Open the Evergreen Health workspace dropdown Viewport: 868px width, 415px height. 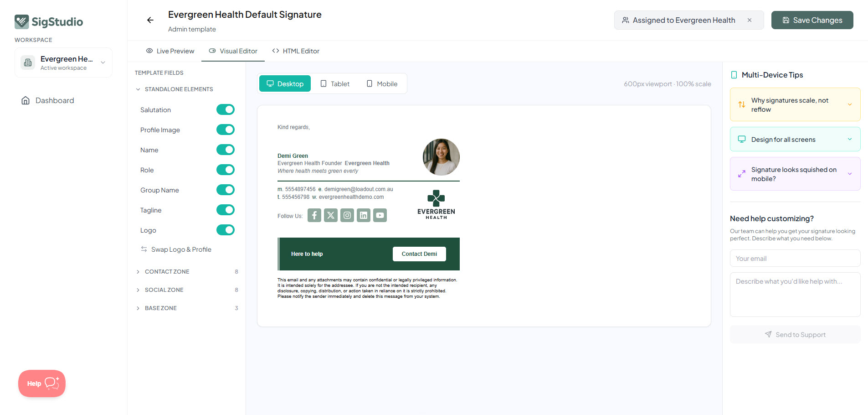(x=63, y=62)
